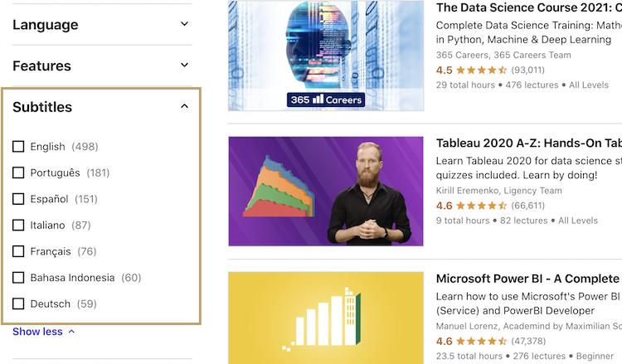The image size is (622, 364).
Task: Check the Português subtitles checkbox
Action: 18,173
